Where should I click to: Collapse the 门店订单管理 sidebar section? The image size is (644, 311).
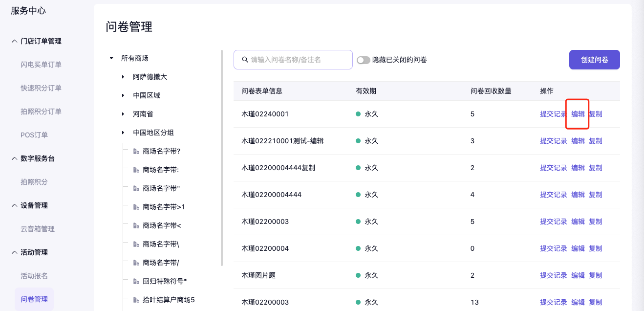click(14, 41)
